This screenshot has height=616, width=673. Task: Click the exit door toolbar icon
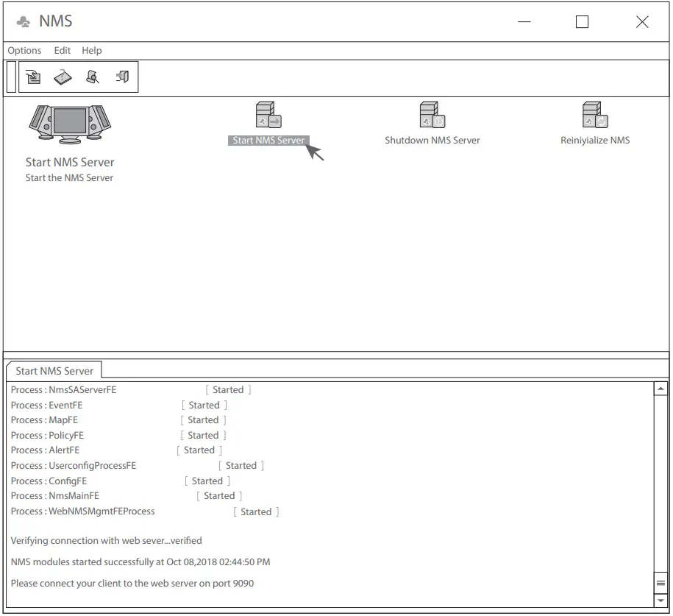pos(122,76)
